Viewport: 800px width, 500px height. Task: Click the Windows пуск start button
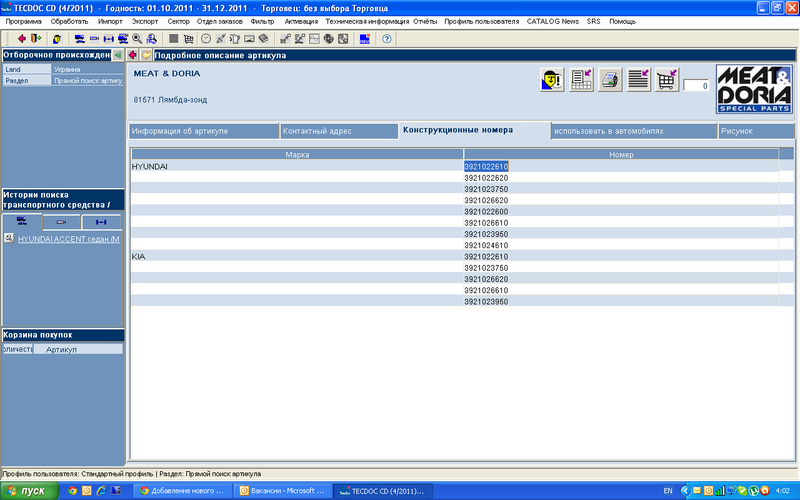tap(28, 490)
